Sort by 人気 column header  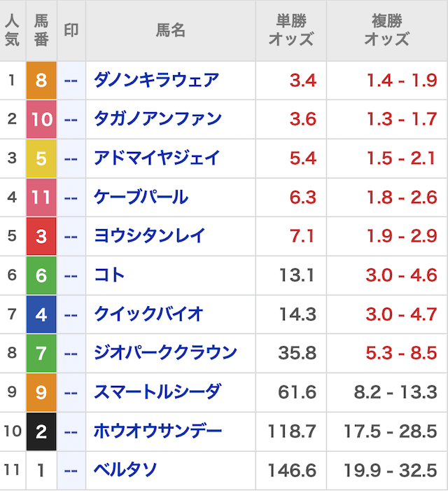tap(12, 30)
